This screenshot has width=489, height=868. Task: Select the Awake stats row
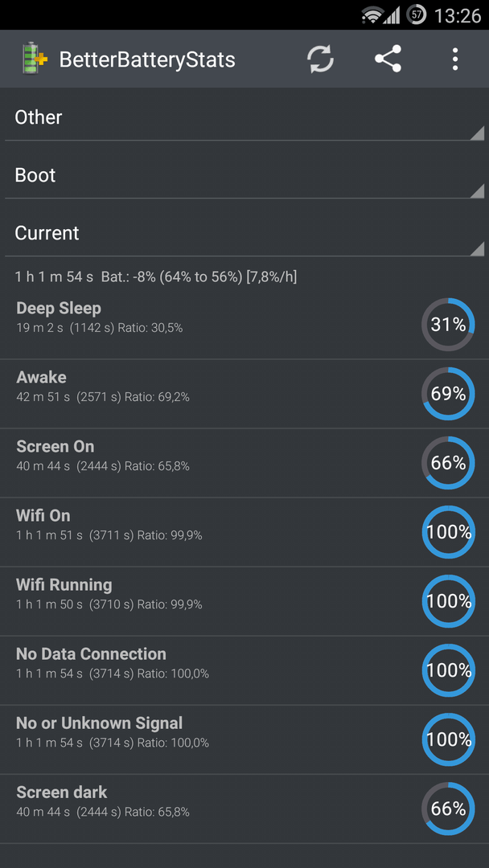click(x=244, y=394)
